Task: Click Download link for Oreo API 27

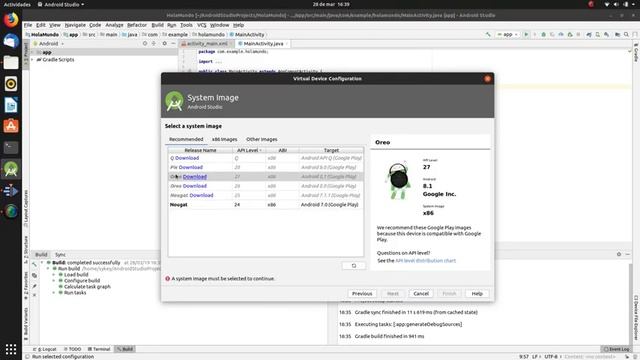Action: tap(195, 177)
